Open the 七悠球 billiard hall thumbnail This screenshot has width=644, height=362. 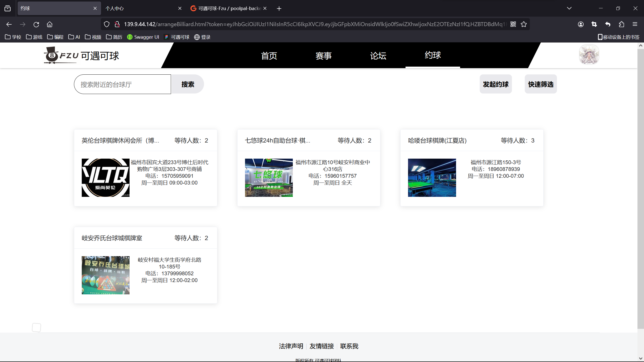[x=269, y=177]
